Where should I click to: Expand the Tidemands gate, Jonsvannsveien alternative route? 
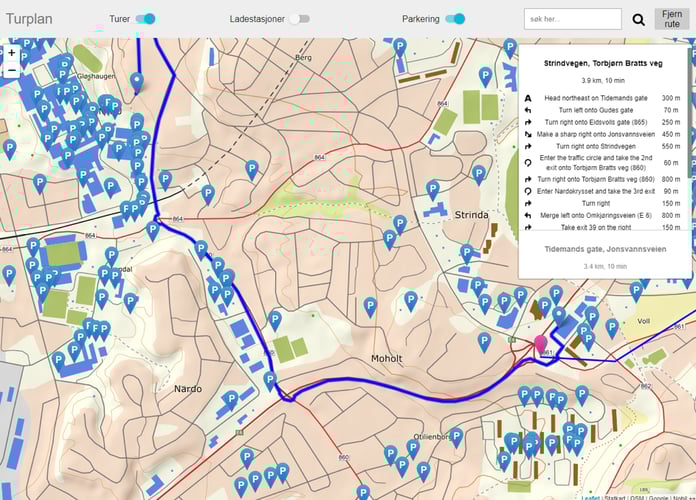click(604, 248)
